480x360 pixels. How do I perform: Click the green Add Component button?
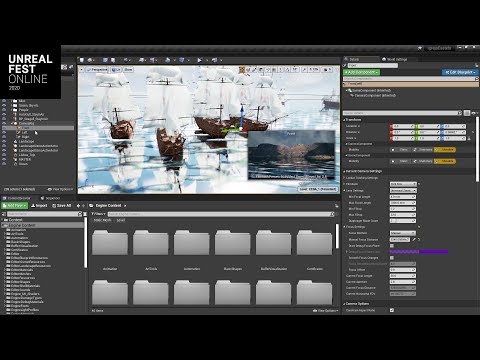tap(362, 72)
